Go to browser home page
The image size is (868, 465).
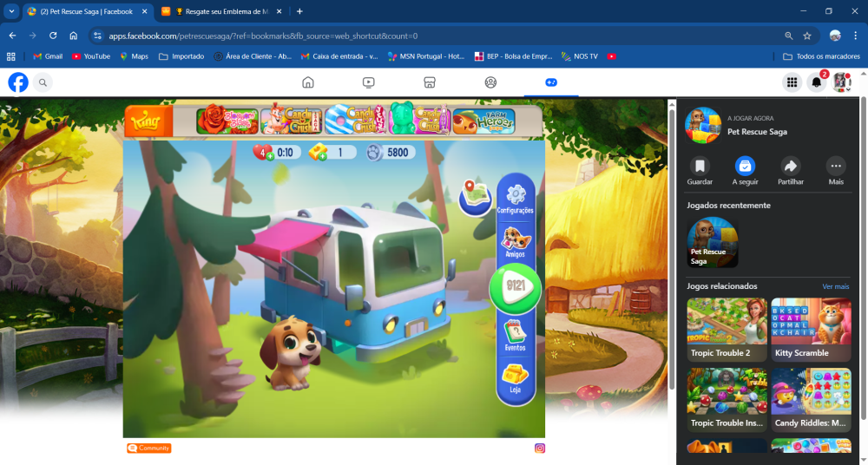coord(73,36)
